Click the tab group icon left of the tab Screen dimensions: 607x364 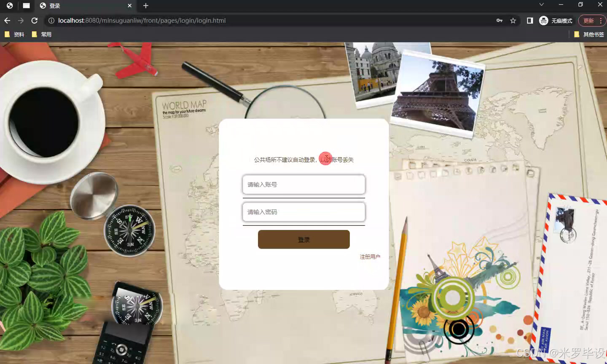[26, 5]
